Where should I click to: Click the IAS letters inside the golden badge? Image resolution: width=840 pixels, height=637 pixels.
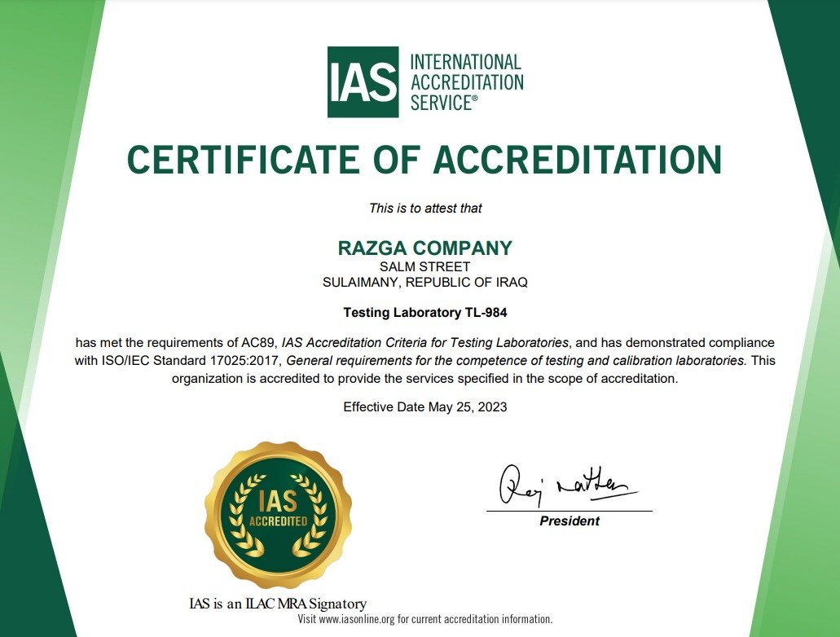(x=278, y=498)
